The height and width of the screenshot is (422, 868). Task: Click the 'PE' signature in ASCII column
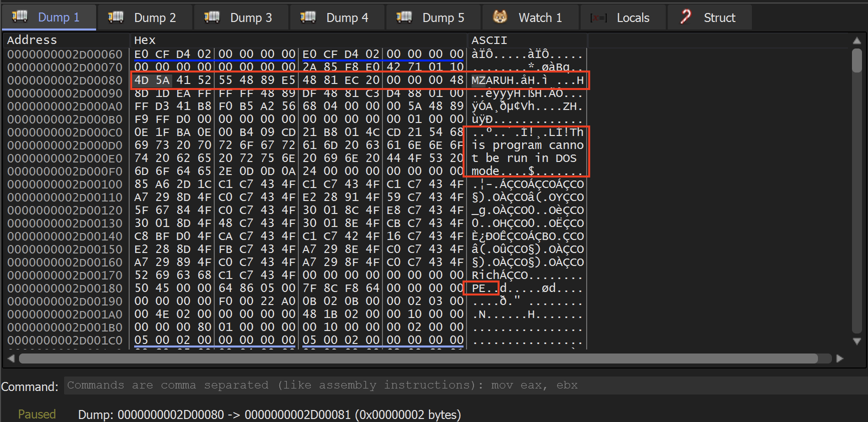point(479,288)
